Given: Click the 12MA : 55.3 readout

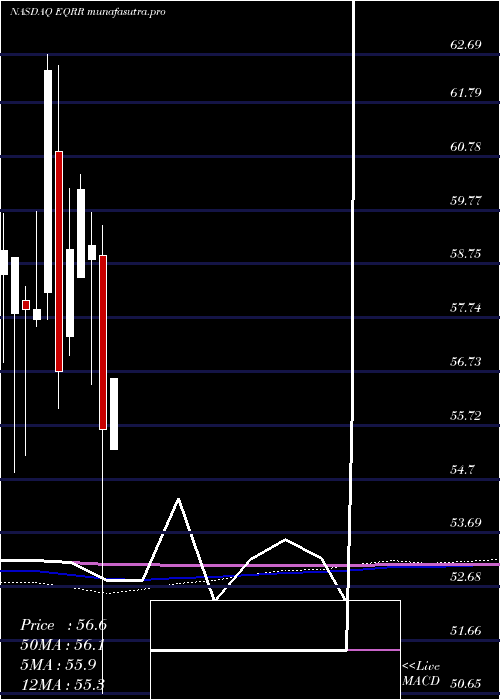Looking at the screenshot, I should click(62, 684).
